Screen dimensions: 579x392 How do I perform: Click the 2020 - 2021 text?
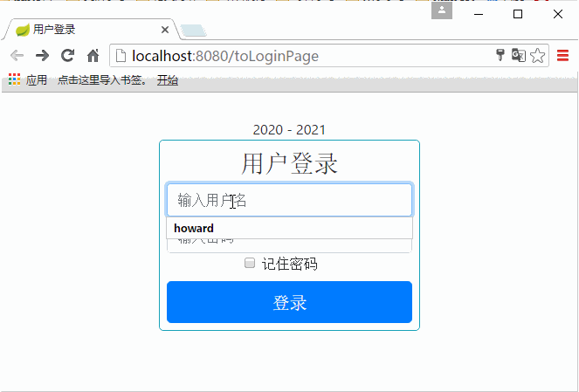pos(289,130)
